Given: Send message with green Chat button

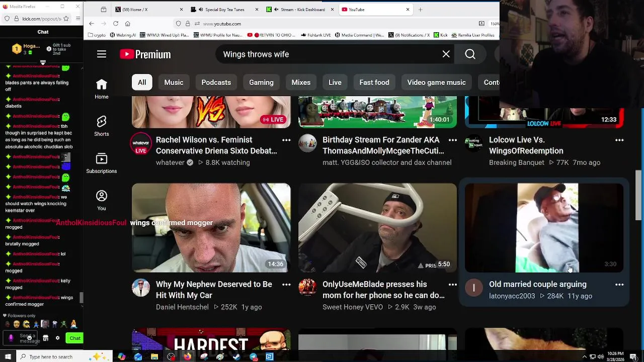Looking at the screenshot, I should point(75,338).
